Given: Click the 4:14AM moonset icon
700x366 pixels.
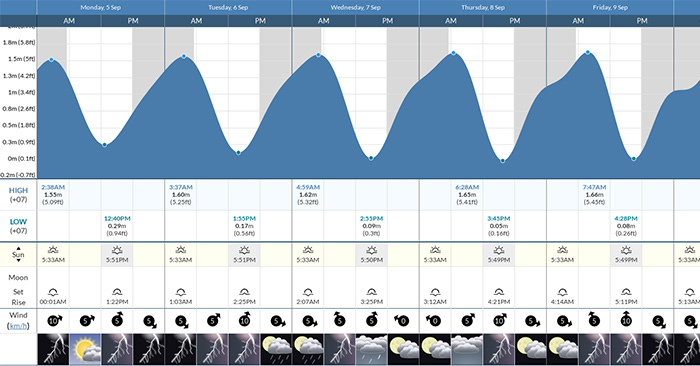Looking at the screenshot, I should point(562,293).
